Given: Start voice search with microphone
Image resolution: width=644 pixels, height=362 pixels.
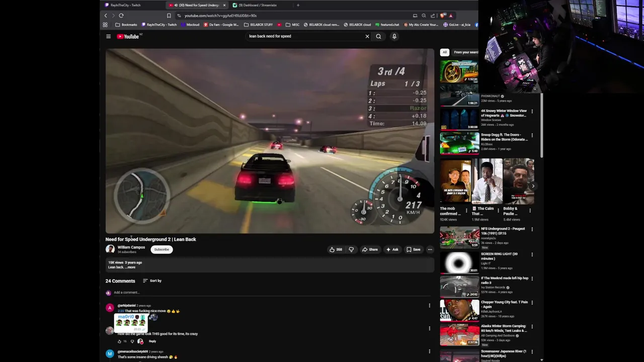Looking at the screenshot, I should pyautogui.click(x=394, y=36).
